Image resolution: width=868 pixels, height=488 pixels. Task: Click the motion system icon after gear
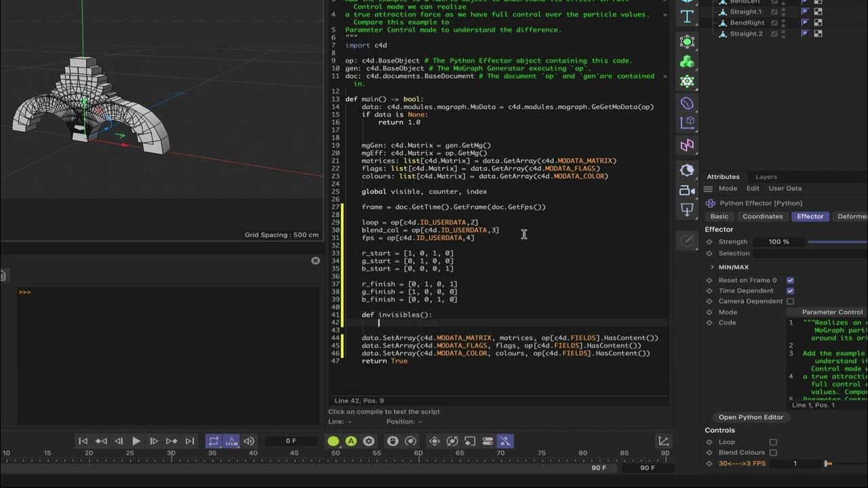393,441
